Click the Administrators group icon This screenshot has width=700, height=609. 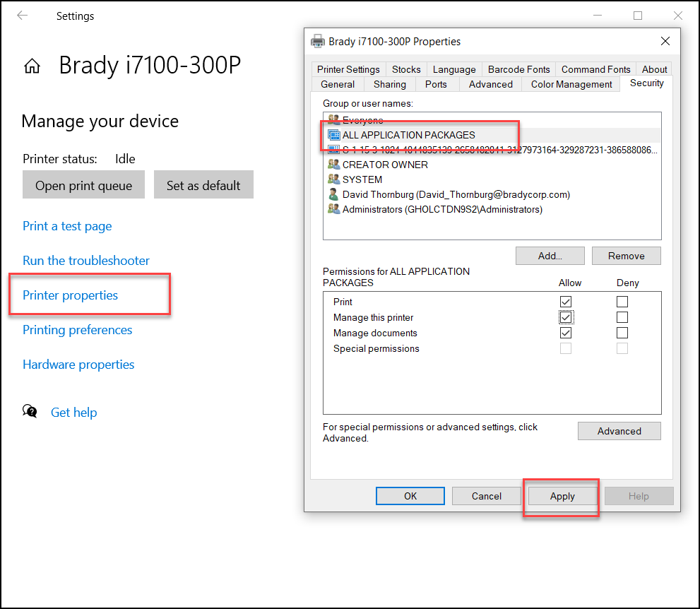(334, 209)
